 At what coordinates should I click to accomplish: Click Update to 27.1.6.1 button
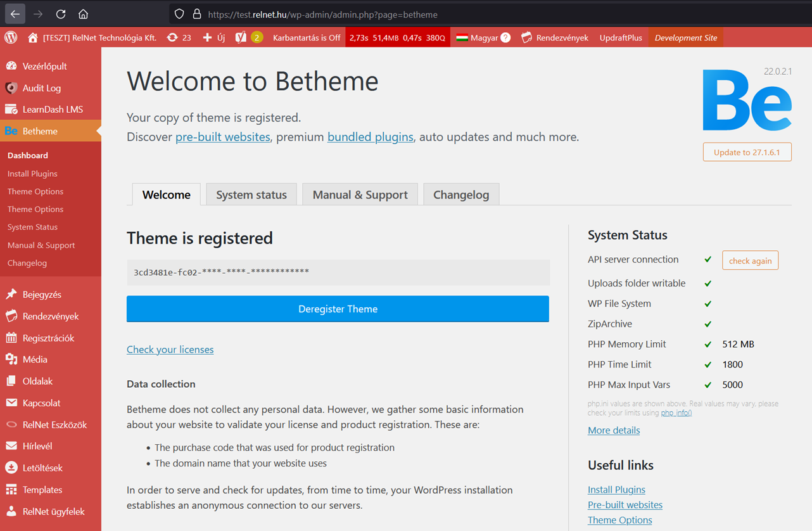(747, 152)
